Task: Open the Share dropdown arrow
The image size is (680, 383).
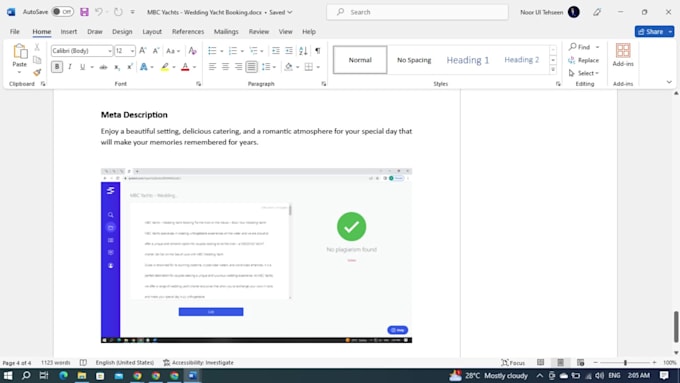Action: click(670, 32)
